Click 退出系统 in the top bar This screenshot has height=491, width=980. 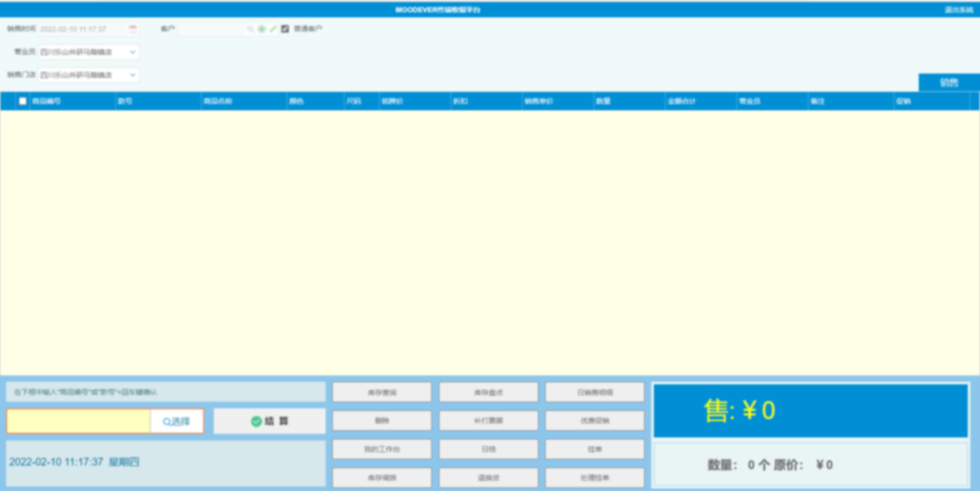point(958,10)
